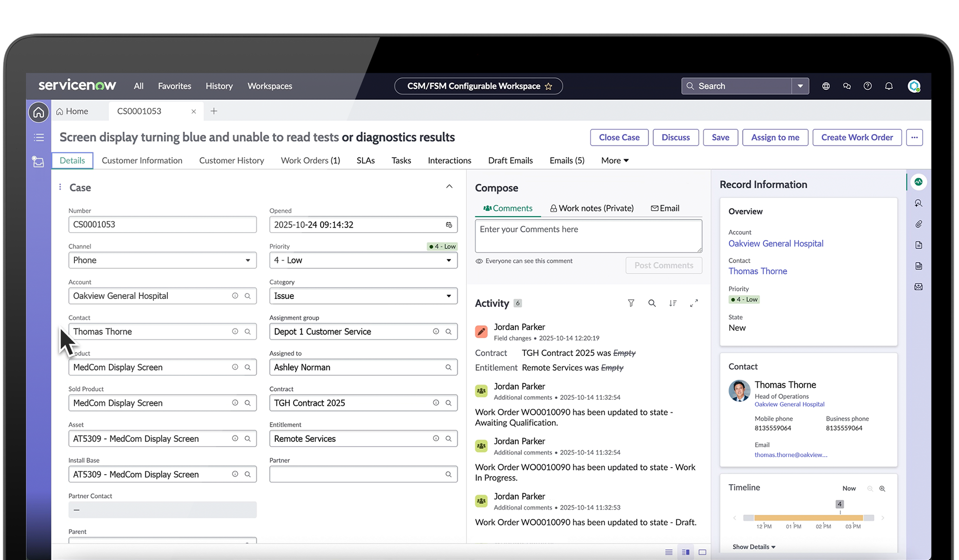
Task: Switch to Work notes (Private) mode
Action: pyautogui.click(x=591, y=208)
